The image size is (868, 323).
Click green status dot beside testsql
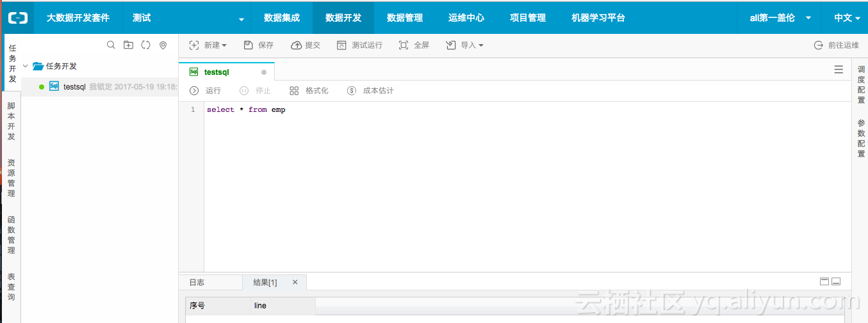(x=42, y=86)
